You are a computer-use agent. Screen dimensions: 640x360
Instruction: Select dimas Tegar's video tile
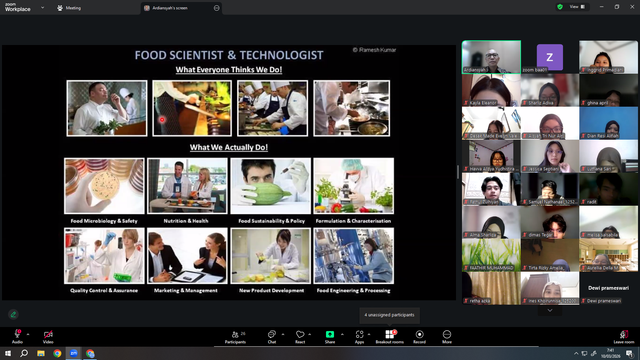pyautogui.click(x=550, y=222)
